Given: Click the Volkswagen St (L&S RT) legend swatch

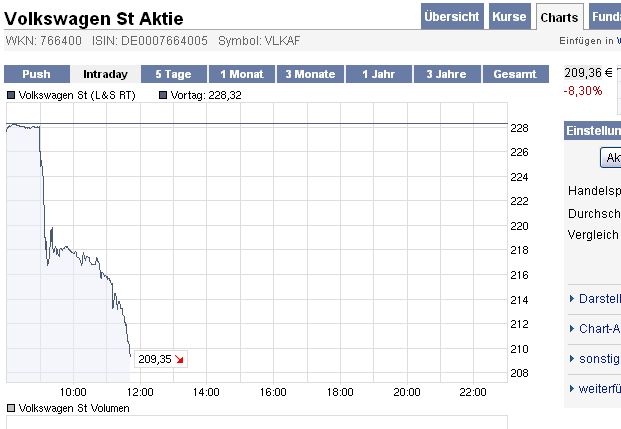Looking at the screenshot, I should point(11,95).
